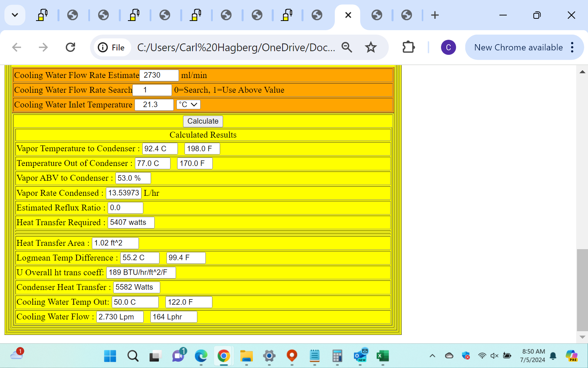Click the Temperature Out 77.0 C value

tap(153, 163)
